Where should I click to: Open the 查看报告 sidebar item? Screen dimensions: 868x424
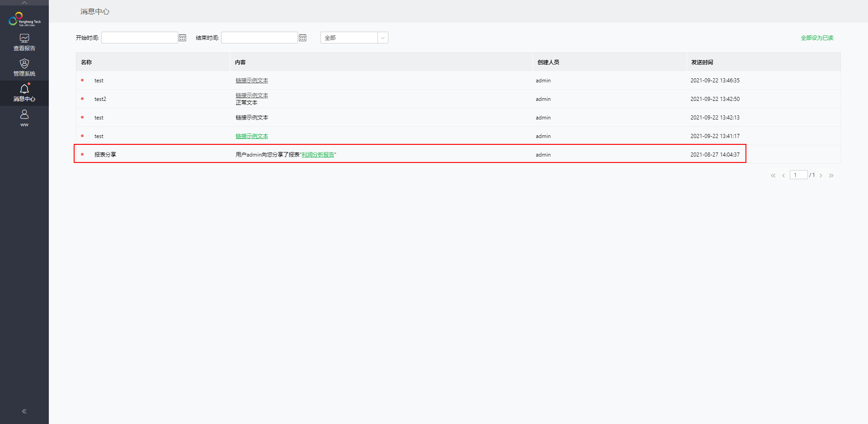(x=24, y=42)
